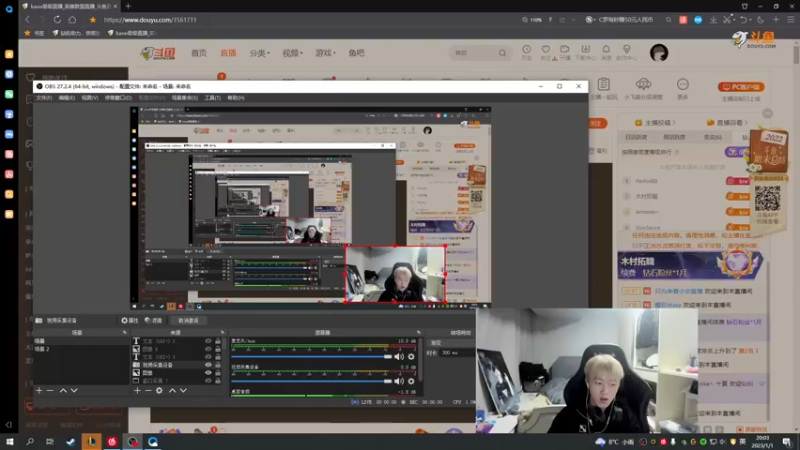The width and height of the screenshot is (800, 450).
Task: Collapse the Douyu side panel minus circle
Action: pyautogui.click(x=767, y=113)
